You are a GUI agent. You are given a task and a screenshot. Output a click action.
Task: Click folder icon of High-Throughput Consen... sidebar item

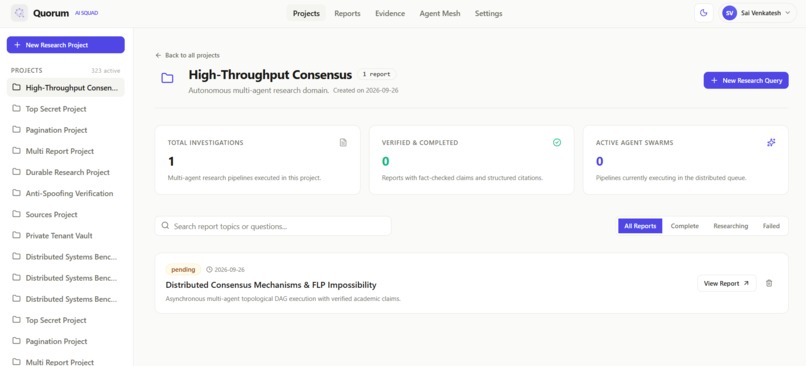tap(16, 87)
